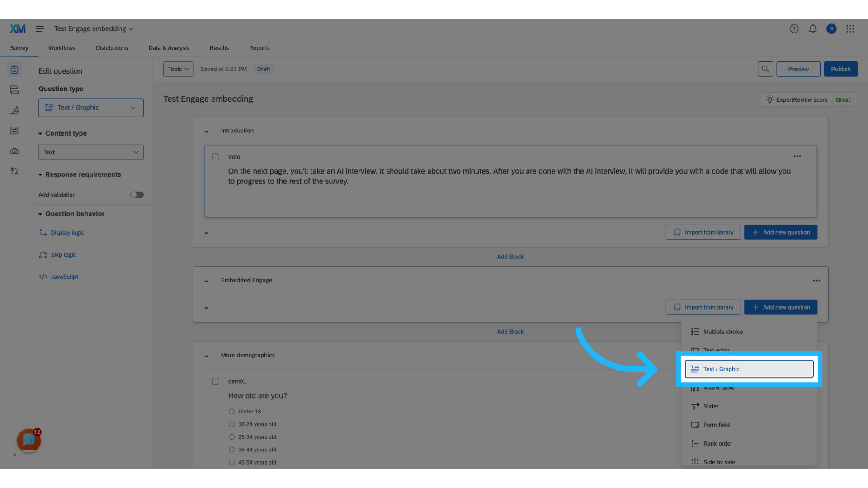868x488 pixels.
Task: Collapse the Content type section
Action: (40, 134)
